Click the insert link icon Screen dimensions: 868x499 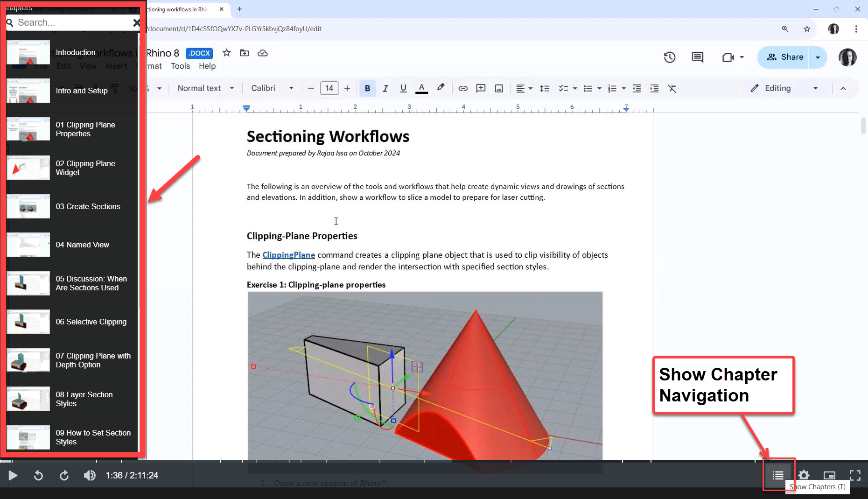(x=462, y=88)
